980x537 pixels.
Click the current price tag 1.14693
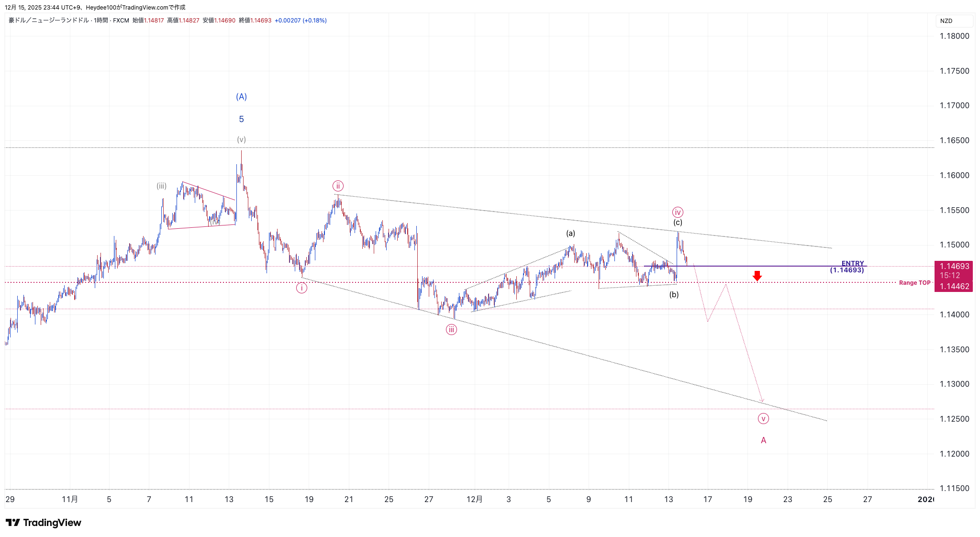(x=954, y=266)
